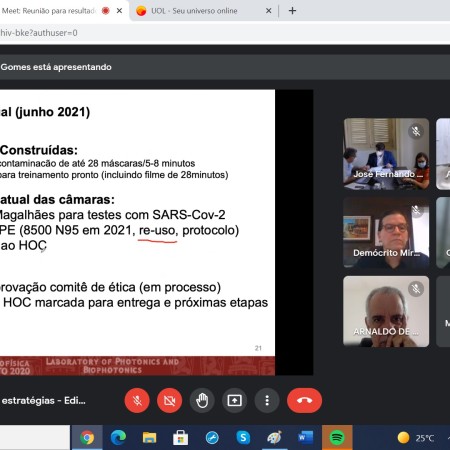Viewport: 450px width, 450px height.
Task: Select José Fernando's video tile
Action: coord(386,154)
